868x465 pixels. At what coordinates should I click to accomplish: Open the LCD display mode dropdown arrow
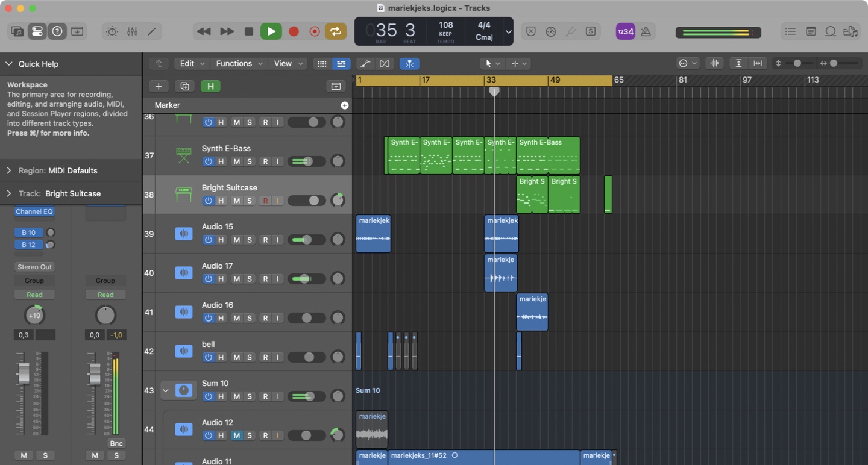tap(508, 31)
